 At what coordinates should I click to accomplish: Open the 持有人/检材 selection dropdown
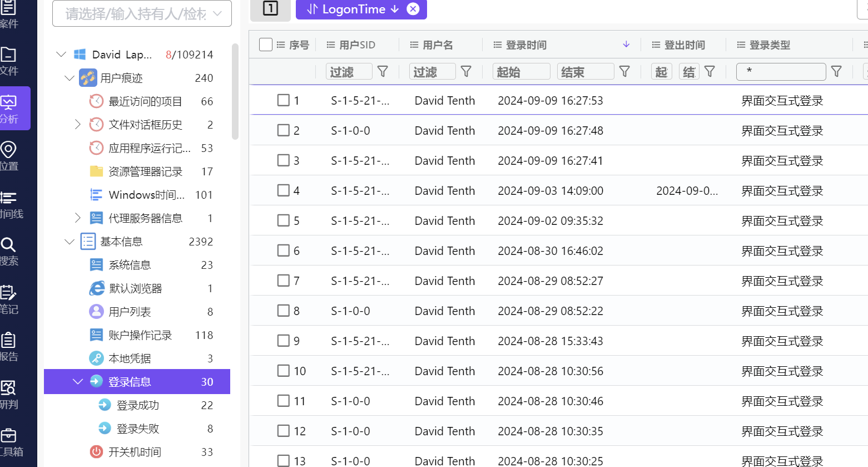[x=142, y=13]
